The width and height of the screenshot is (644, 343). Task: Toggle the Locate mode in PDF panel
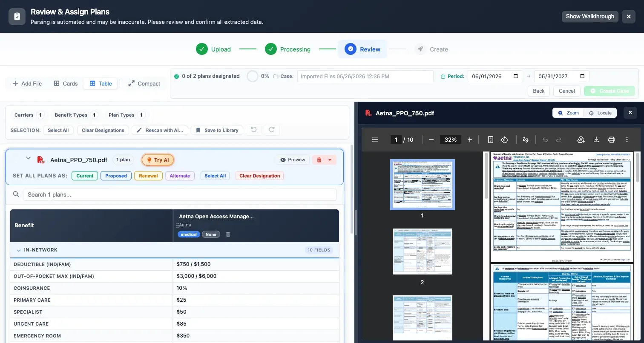(600, 113)
